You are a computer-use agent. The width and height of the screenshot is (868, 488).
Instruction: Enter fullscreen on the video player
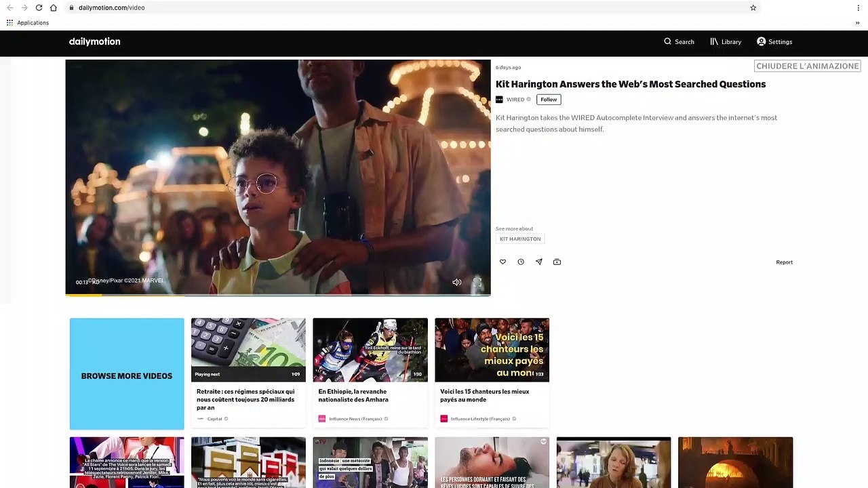point(477,282)
